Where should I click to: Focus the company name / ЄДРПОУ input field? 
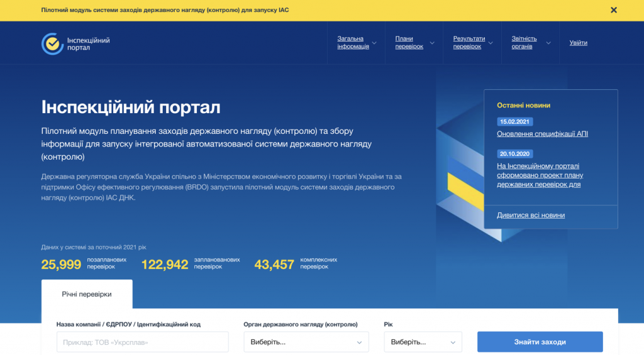coord(143,342)
